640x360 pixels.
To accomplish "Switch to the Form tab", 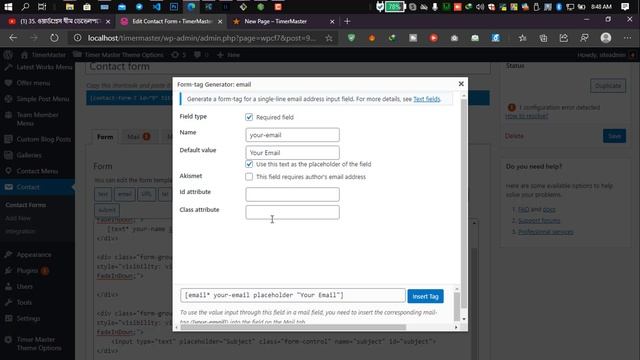I will click(105, 137).
